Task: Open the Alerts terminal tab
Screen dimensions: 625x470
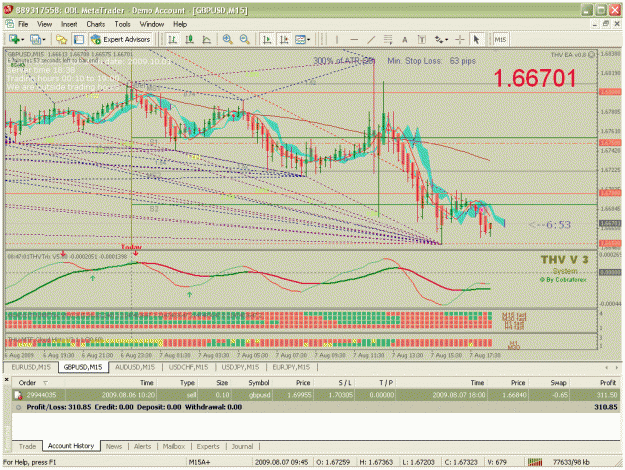Action: [143, 446]
